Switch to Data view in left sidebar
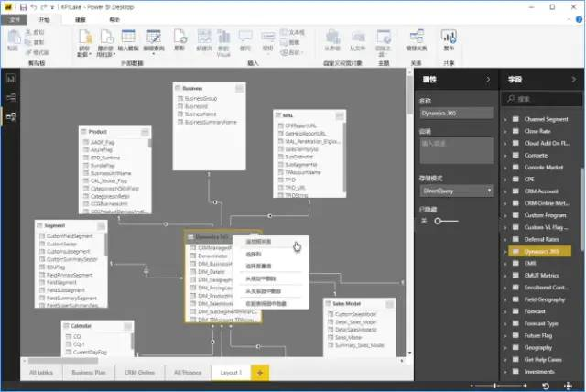The height and width of the screenshot is (392, 586). 11,97
